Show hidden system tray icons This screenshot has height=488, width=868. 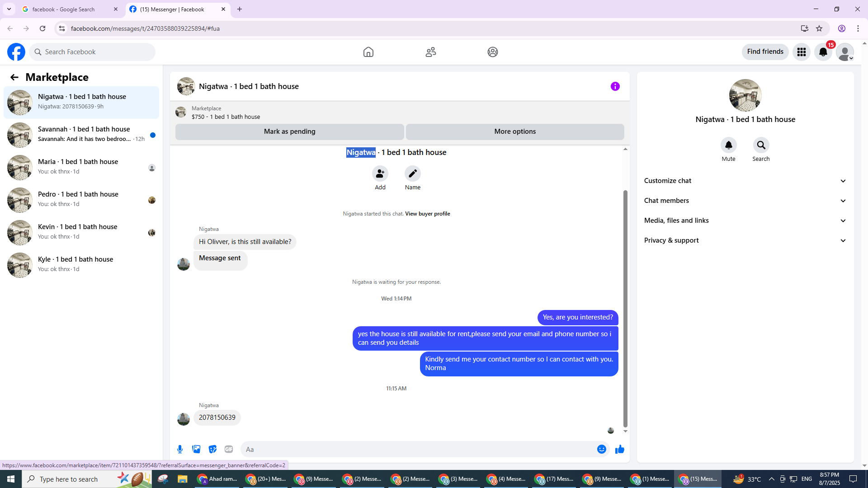pyautogui.click(x=772, y=479)
